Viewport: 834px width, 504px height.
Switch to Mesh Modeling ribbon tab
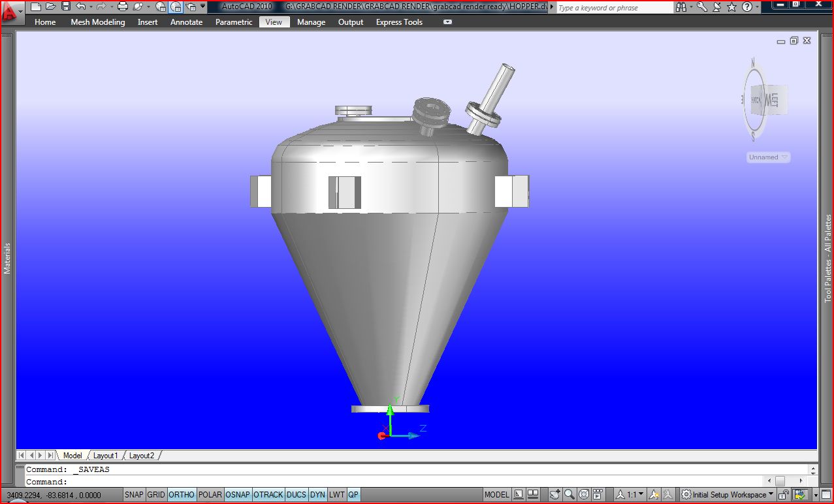(98, 22)
